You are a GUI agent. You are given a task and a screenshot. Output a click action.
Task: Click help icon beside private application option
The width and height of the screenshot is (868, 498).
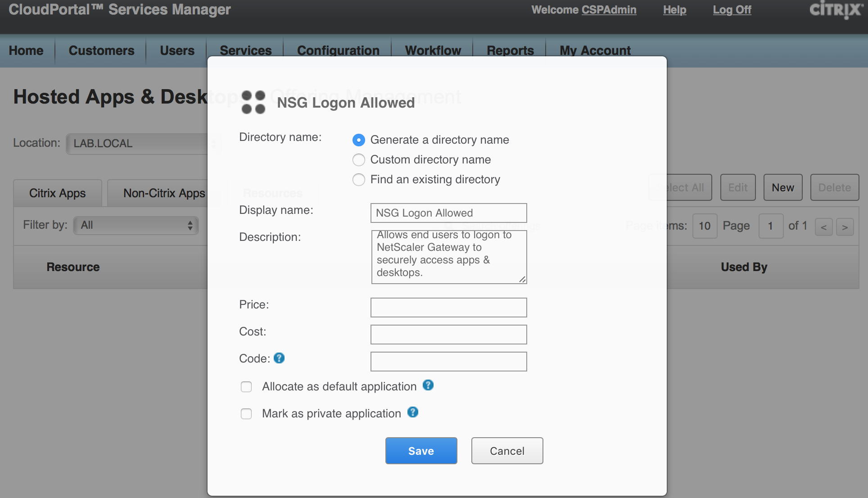coord(413,412)
